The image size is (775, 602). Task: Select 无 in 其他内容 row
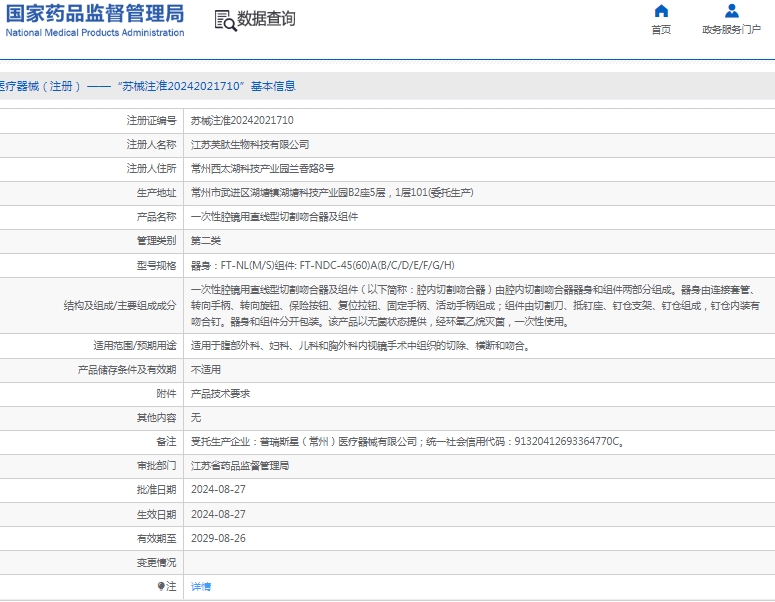[196, 418]
